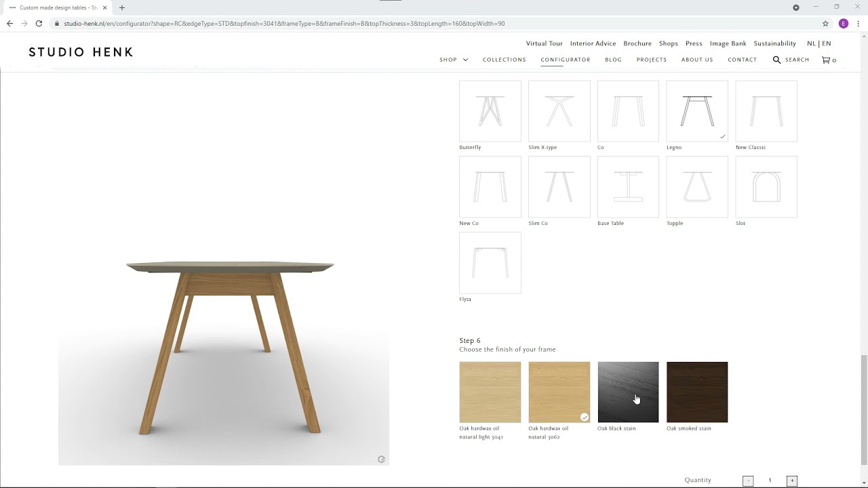
Task: Switch language via NL | EN
Action: click(819, 43)
